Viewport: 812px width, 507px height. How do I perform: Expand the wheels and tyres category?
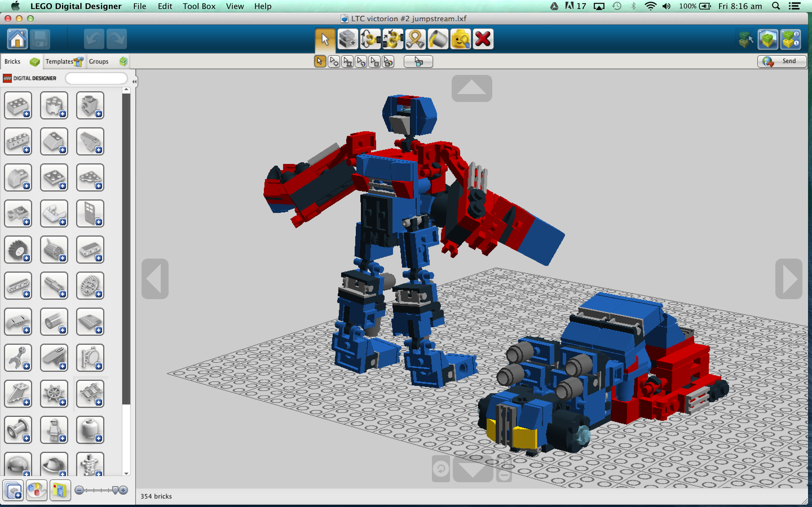coord(18,250)
